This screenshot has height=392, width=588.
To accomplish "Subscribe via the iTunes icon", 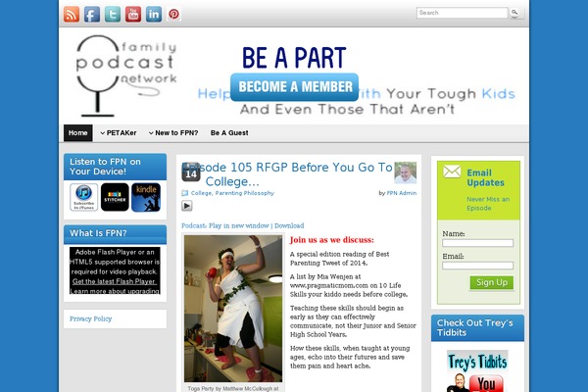I will point(83,197).
